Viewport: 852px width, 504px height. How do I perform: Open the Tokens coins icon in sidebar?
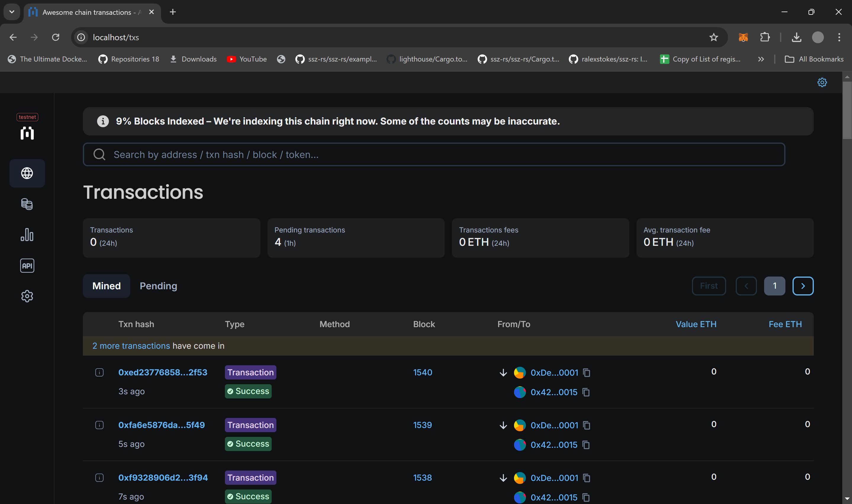point(27,204)
